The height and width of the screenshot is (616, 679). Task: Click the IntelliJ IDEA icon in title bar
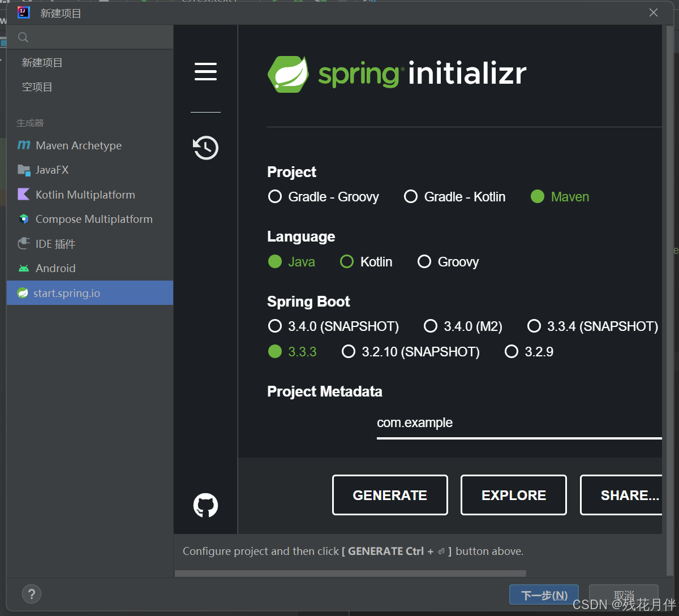pyautogui.click(x=24, y=12)
